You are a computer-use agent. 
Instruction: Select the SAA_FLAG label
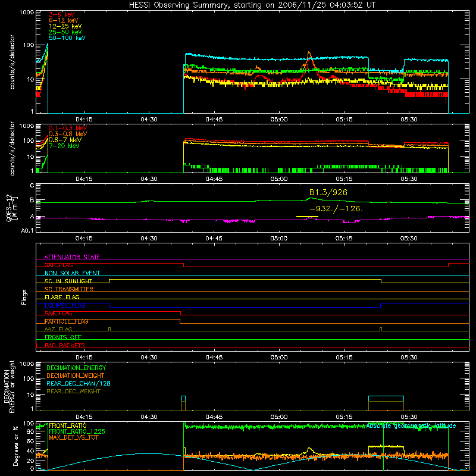pos(58,314)
